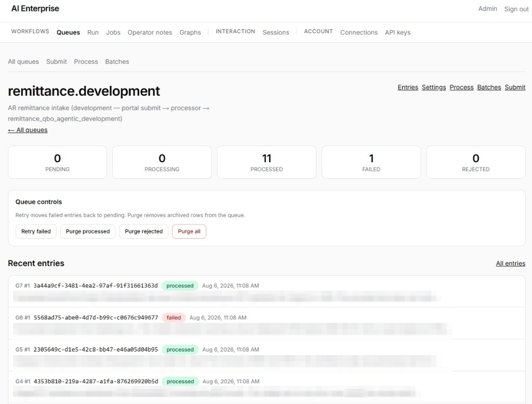Click the 11 Processed stat card
The width and height of the screenshot is (532, 404).
[267, 162]
